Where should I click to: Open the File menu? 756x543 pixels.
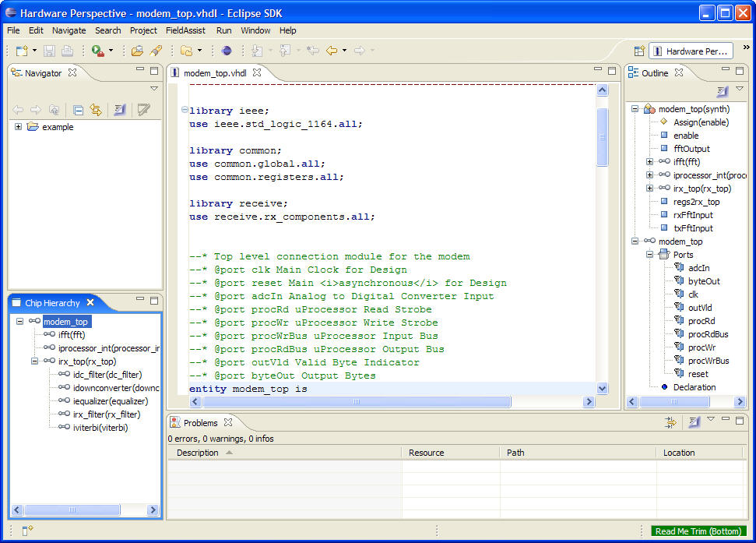pyautogui.click(x=13, y=30)
